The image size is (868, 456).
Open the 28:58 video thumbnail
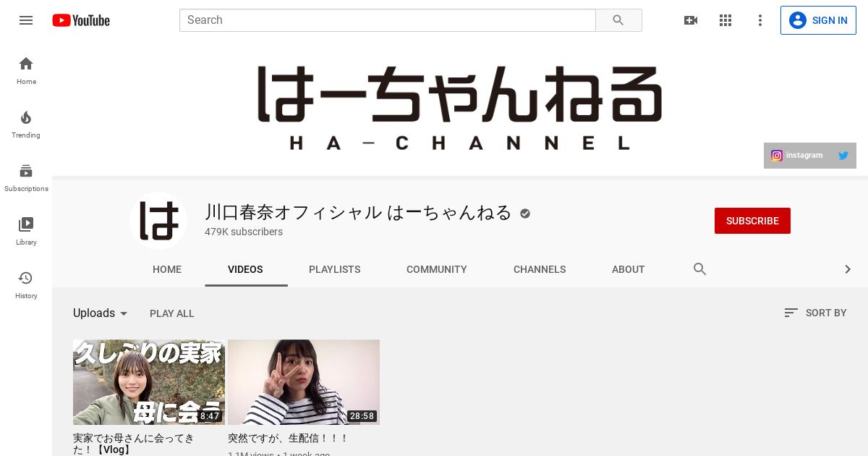304,382
